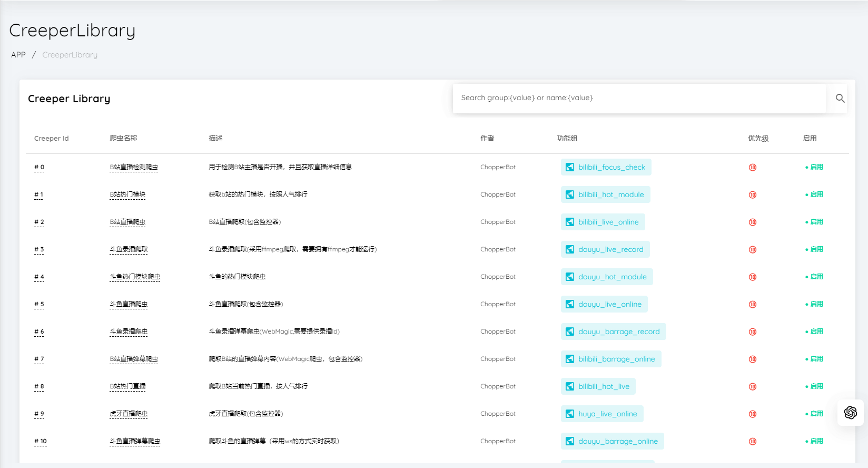Click the priority icon in row # 1
The image size is (868, 468).
753,194
